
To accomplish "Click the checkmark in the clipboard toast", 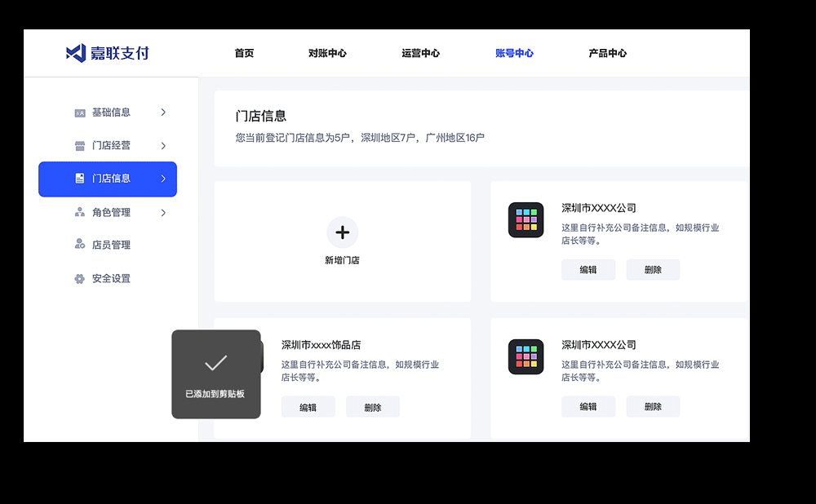I will (x=215, y=364).
